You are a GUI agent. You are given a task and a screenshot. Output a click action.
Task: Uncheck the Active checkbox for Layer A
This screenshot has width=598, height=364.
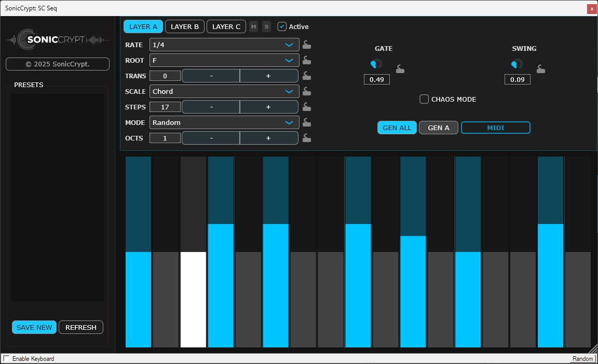coord(281,26)
